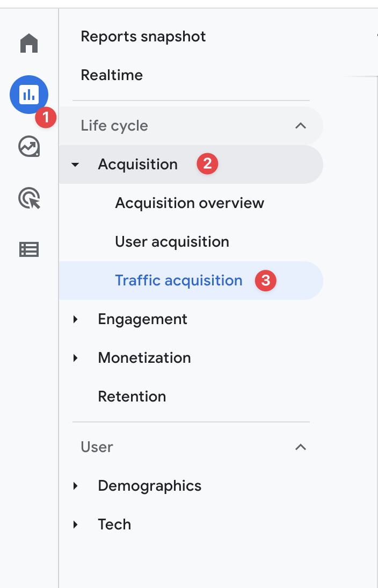Expand the Engagement disclosure triangle
The width and height of the screenshot is (378, 588).
(x=76, y=319)
